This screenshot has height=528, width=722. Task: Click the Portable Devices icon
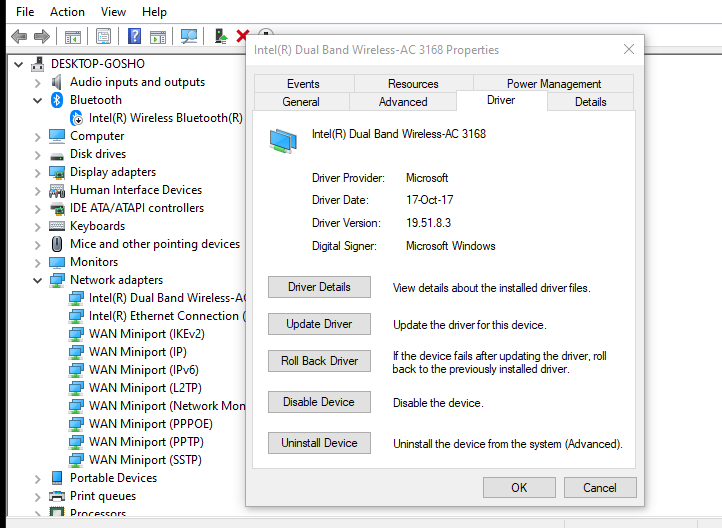57,478
